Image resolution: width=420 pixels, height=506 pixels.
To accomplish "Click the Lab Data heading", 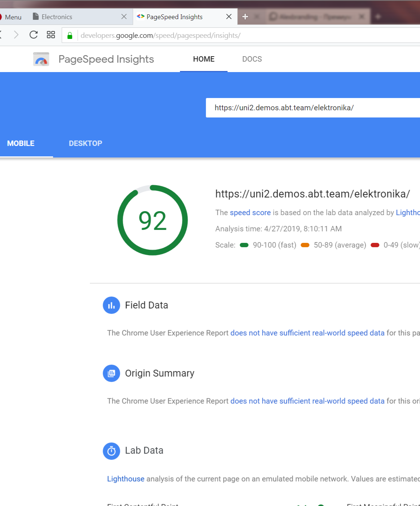I will click(144, 450).
